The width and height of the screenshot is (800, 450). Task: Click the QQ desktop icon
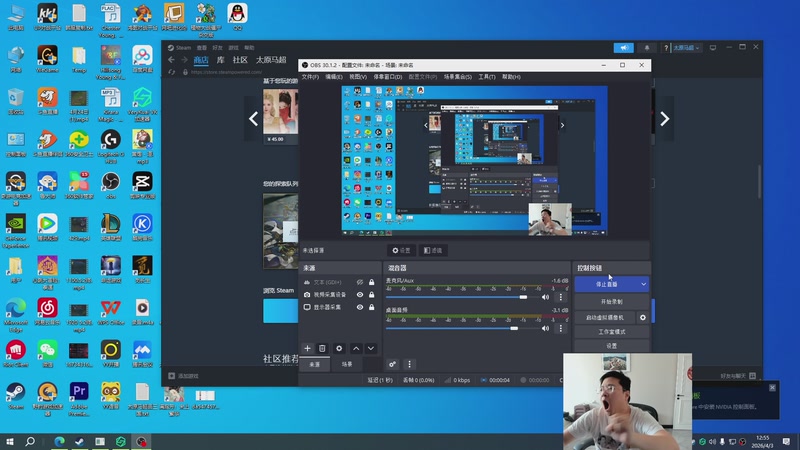coord(237,17)
